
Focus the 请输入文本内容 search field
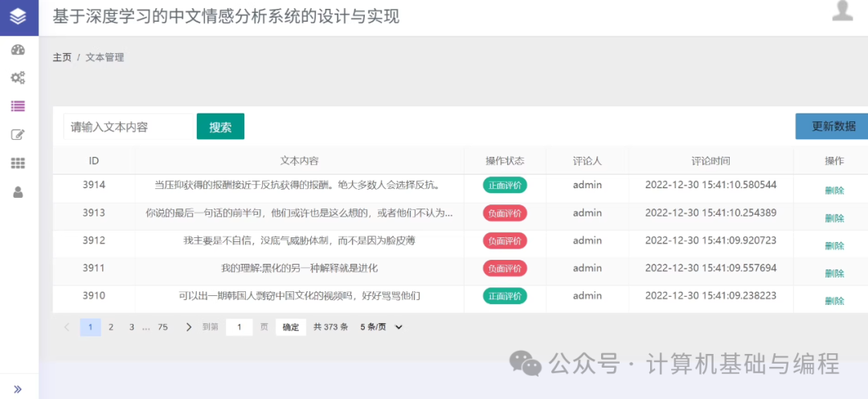129,127
